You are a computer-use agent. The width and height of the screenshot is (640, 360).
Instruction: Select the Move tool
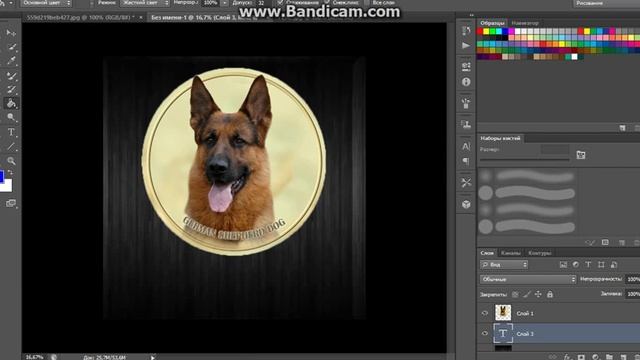[11, 33]
